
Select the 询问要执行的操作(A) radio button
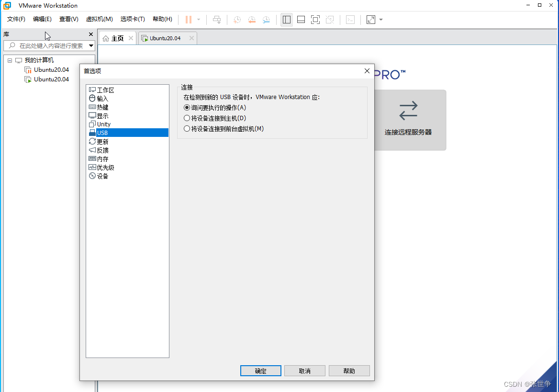tap(187, 107)
